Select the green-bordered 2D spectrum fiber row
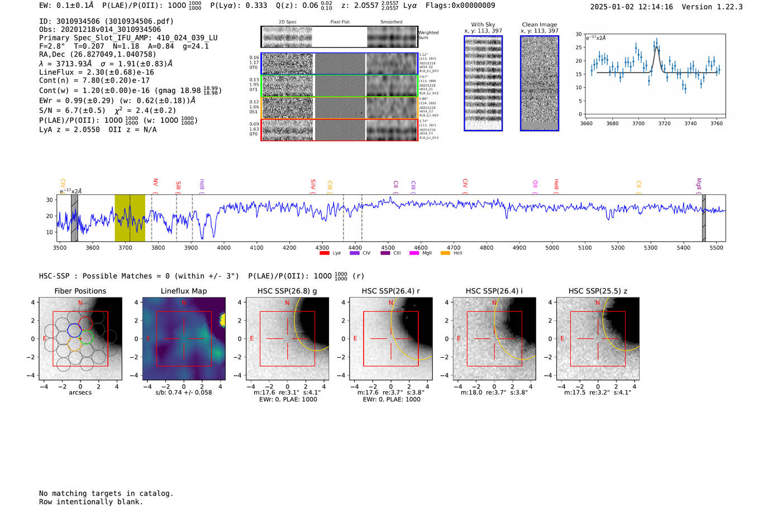The image size is (782, 532). (x=339, y=86)
